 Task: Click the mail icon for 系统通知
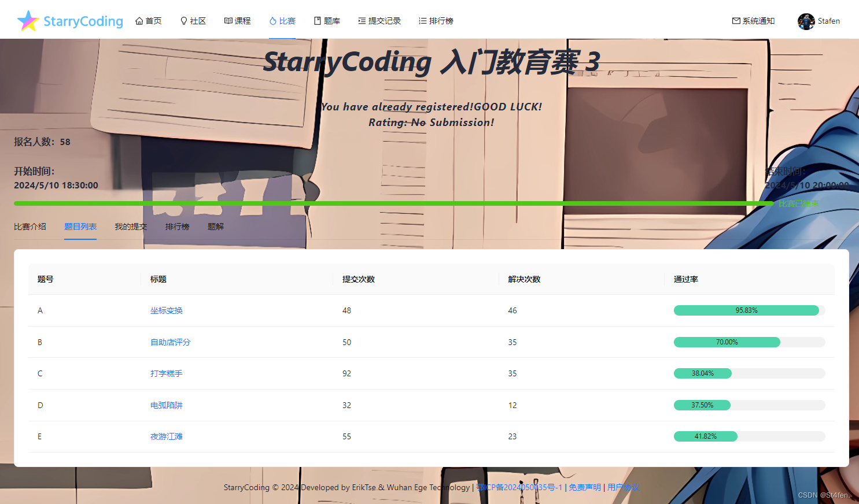736,21
